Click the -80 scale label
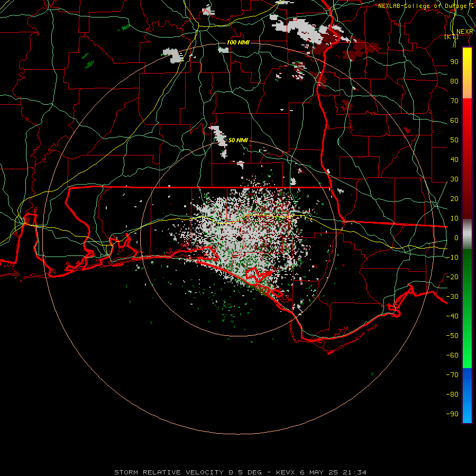Viewport: 476px width, 476px height. pyautogui.click(x=452, y=395)
